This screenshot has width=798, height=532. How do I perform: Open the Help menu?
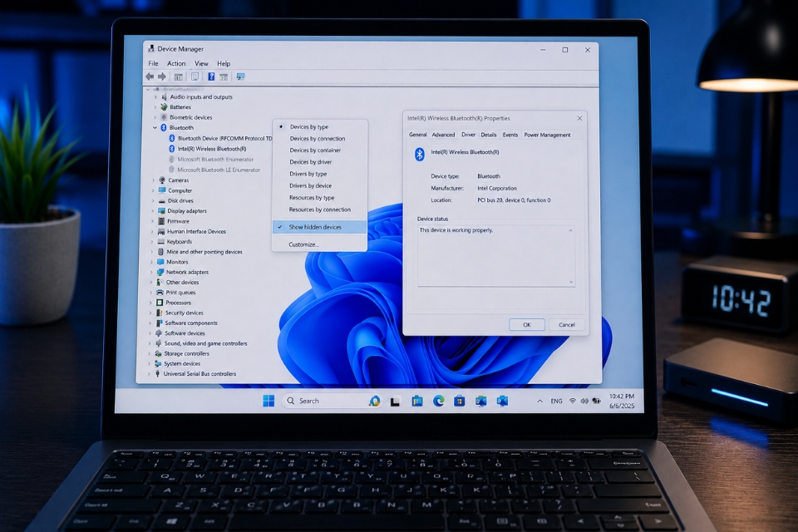click(x=224, y=64)
